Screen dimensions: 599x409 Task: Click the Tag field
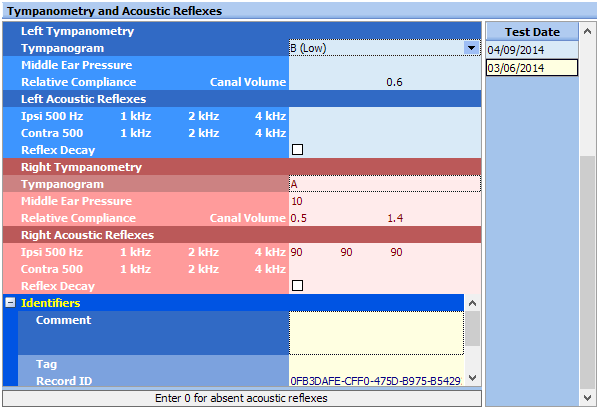[376, 364]
